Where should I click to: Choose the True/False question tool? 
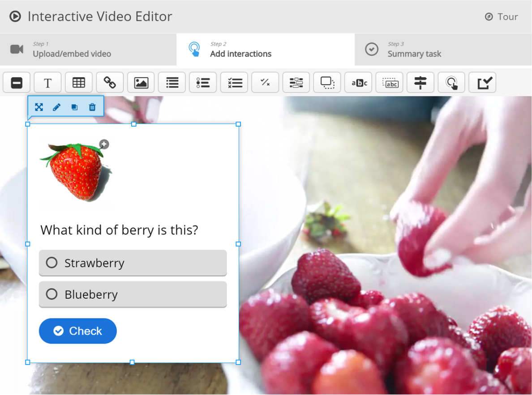[x=265, y=83]
